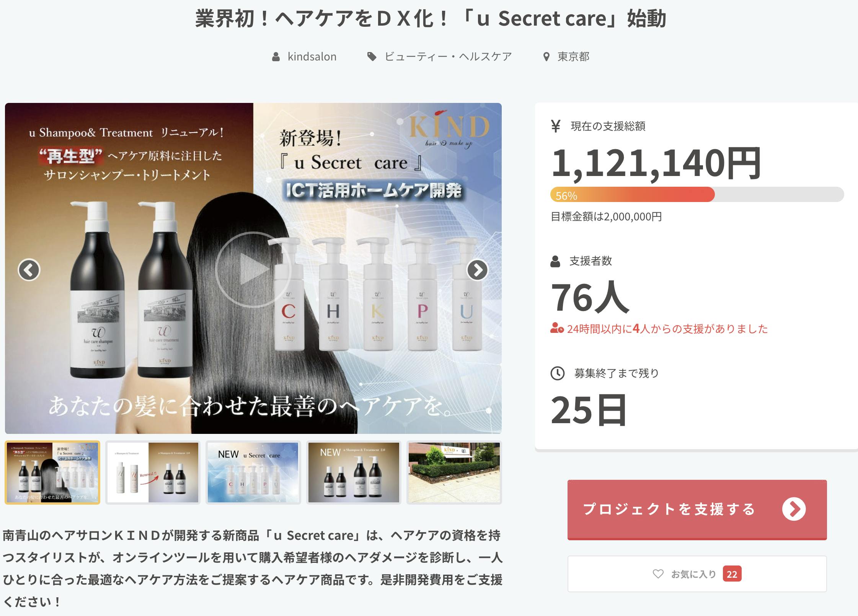Click the arrow circle icon in the support button
858x616 pixels.
point(794,509)
